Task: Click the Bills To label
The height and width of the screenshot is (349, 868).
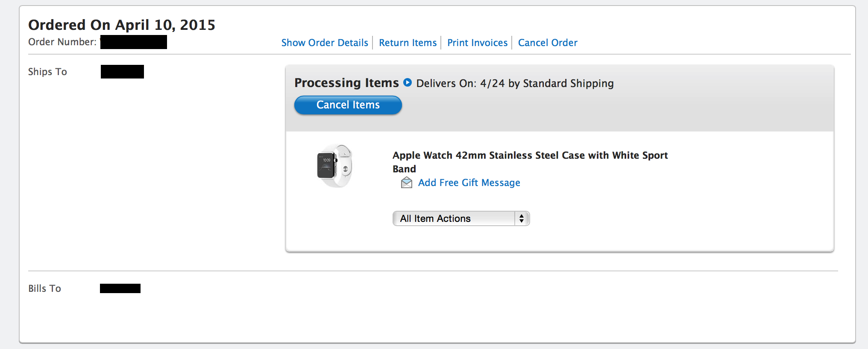Action: 44,288
